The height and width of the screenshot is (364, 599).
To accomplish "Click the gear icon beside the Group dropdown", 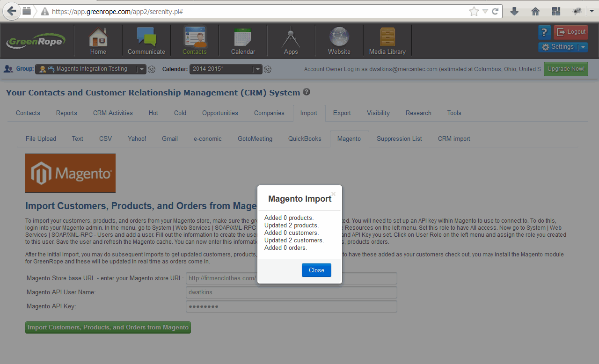I will pyautogui.click(x=152, y=69).
